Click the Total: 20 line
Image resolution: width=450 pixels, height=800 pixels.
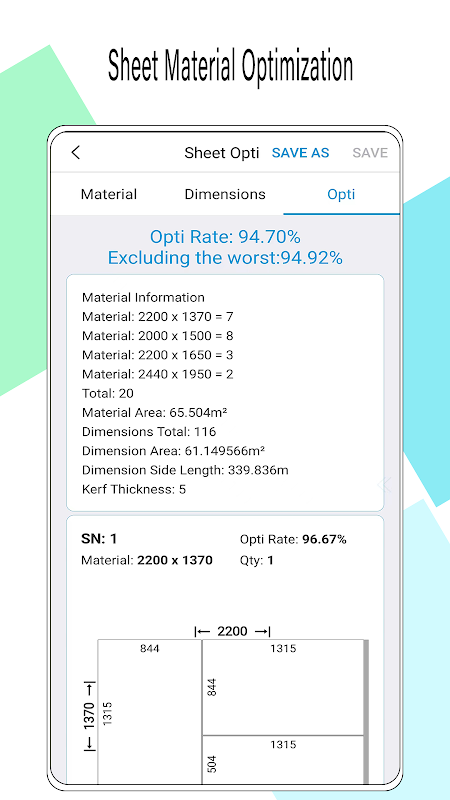tap(108, 393)
